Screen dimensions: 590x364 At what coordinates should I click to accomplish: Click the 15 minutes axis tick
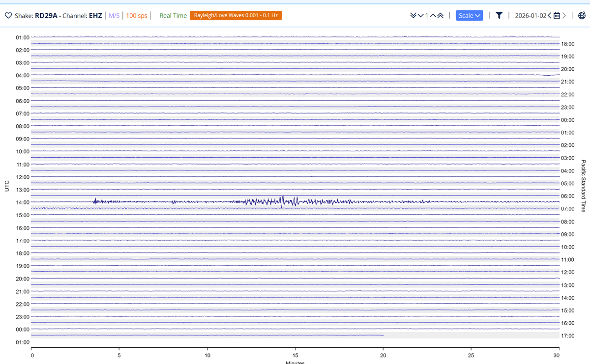click(295, 355)
